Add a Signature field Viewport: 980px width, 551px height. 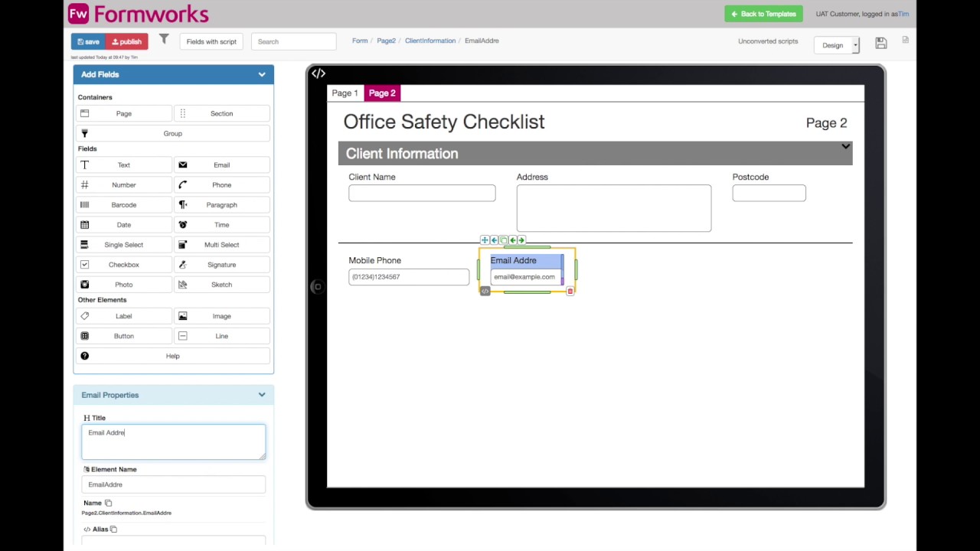222,265
